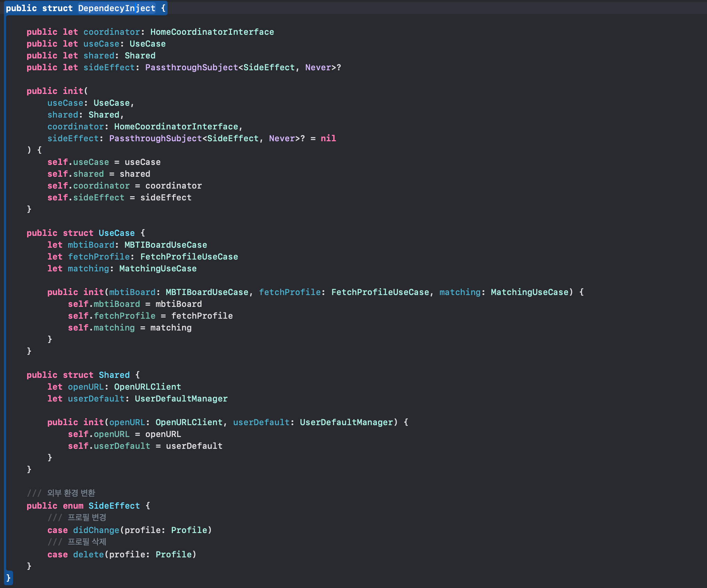This screenshot has width=707, height=588.
Task: Click UserDefaultManager in let userDefault line
Action: (x=181, y=399)
